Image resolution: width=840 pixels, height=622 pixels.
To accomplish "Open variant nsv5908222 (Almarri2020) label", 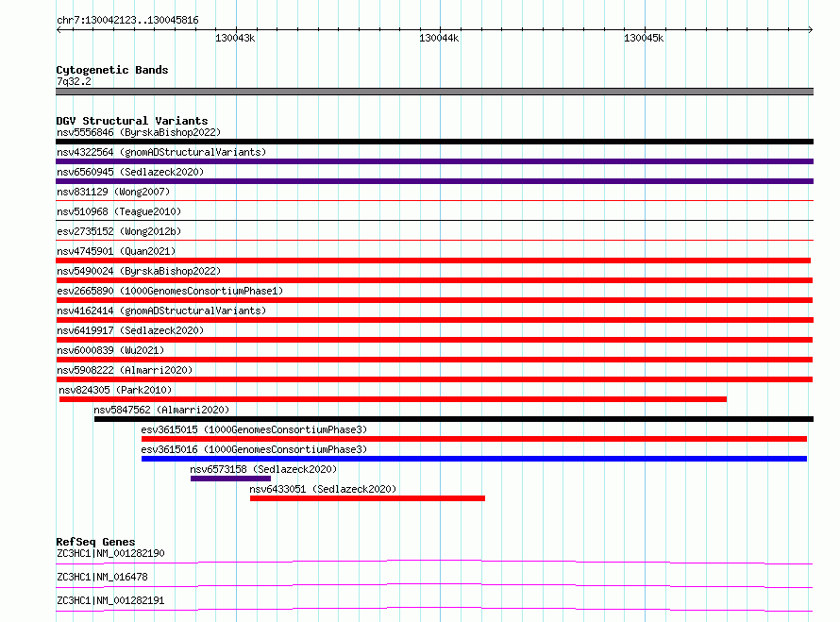I will click(125, 370).
